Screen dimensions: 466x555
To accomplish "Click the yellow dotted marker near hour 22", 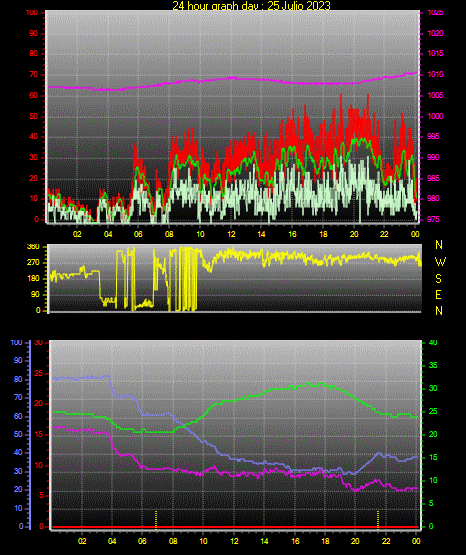I will (378, 519).
